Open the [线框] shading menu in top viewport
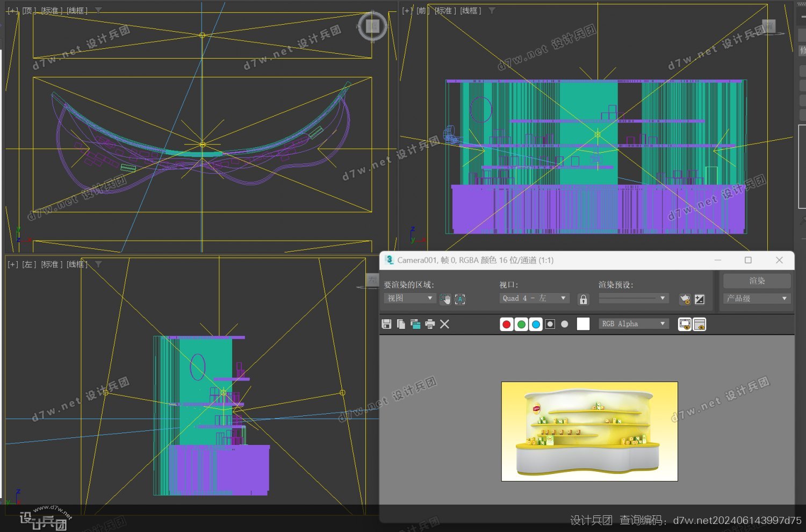 [77, 11]
